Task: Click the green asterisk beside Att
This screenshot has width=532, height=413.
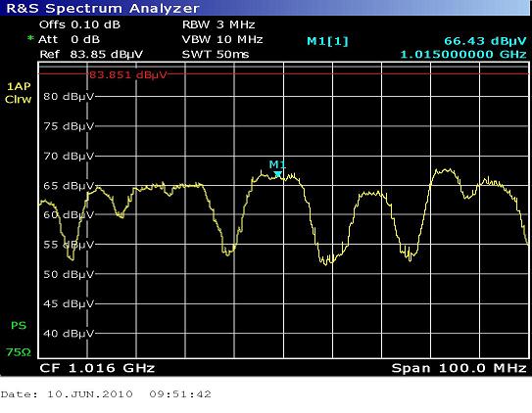Action: click(x=30, y=38)
